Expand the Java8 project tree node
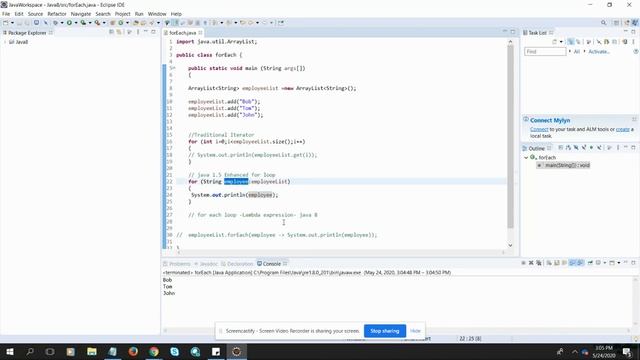Viewport: 640px width, 360px height. point(4,42)
